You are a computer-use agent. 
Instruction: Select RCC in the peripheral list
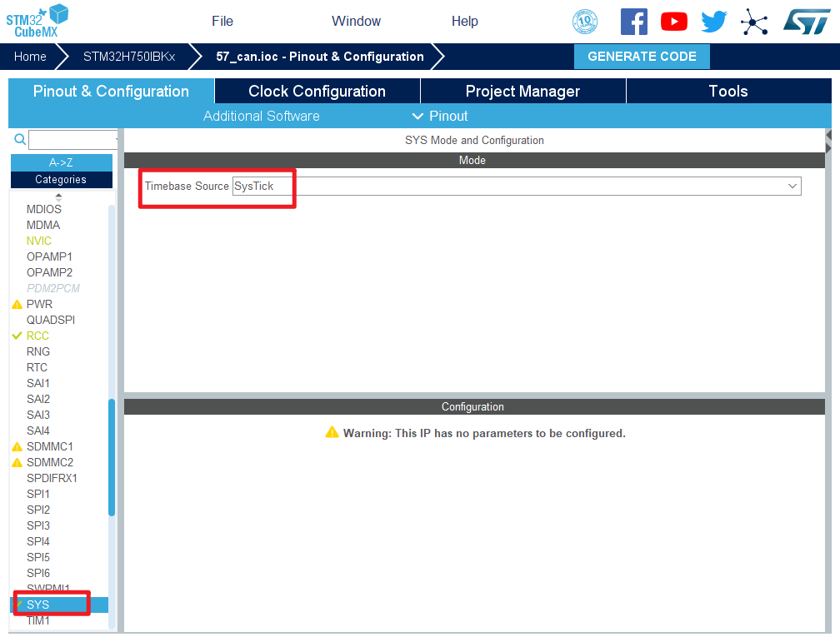pyautogui.click(x=37, y=336)
